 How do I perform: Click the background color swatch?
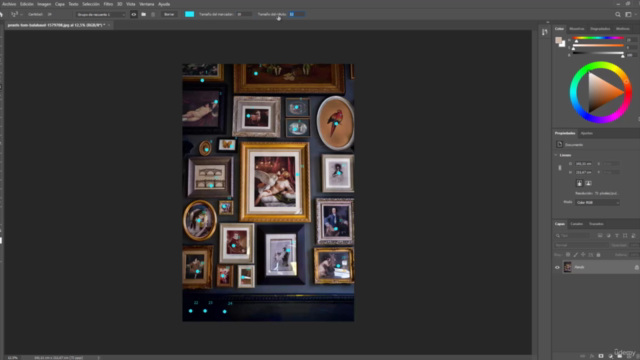click(563, 44)
